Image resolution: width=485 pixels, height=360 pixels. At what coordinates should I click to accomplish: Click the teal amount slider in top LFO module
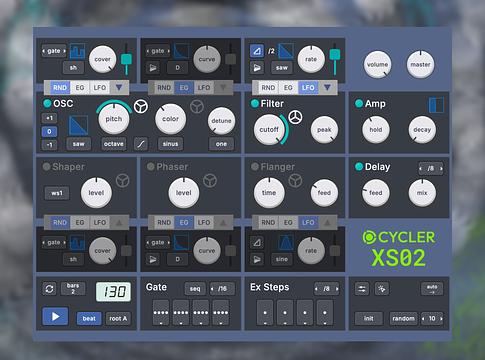(335, 54)
